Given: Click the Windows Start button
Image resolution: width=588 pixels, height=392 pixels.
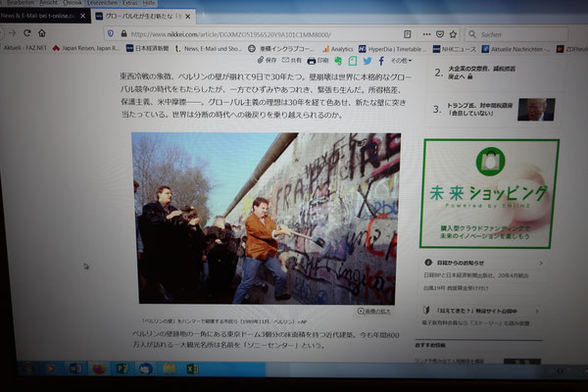Looking at the screenshot, I should 28,368.
